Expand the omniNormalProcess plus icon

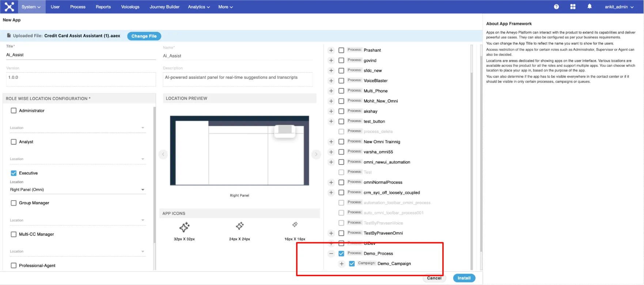tap(331, 182)
